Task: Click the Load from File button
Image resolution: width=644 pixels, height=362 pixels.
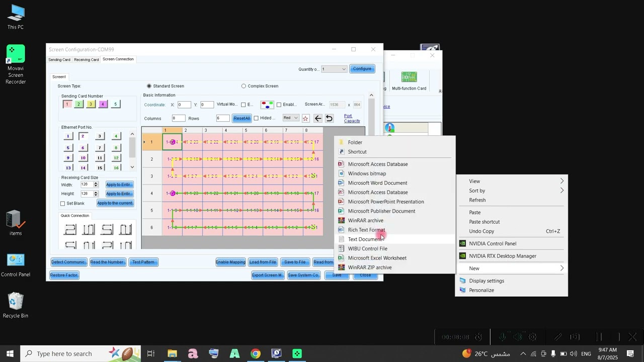Action: click(263, 262)
